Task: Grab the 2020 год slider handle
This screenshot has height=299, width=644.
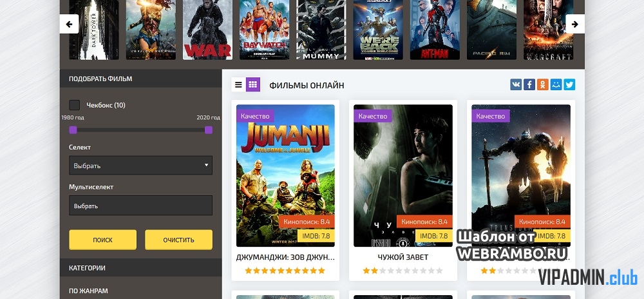Action: (x=209, y=130)
